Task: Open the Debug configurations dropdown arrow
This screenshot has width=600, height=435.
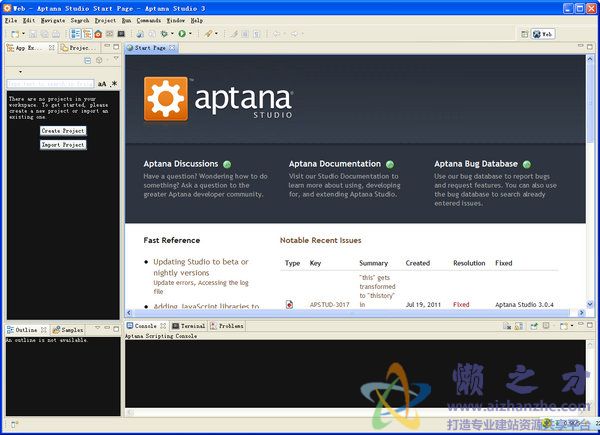Action: tap(172, 34)
